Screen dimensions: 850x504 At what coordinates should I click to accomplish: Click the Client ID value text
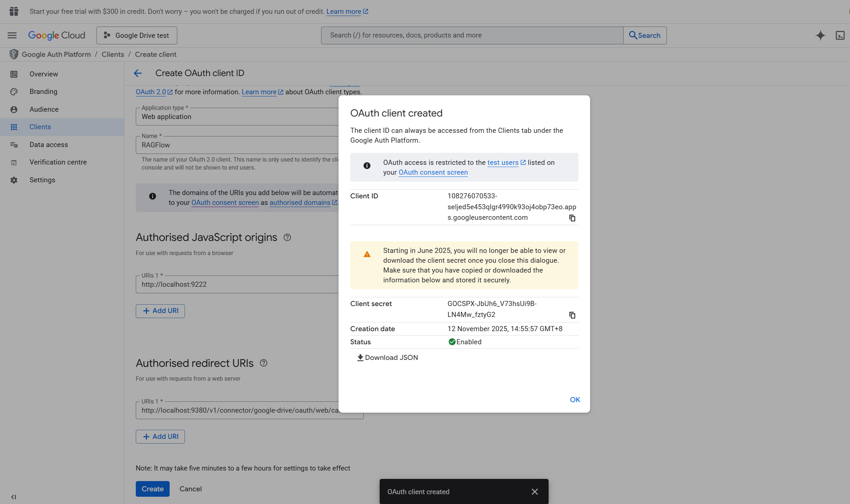coord(511,207)
